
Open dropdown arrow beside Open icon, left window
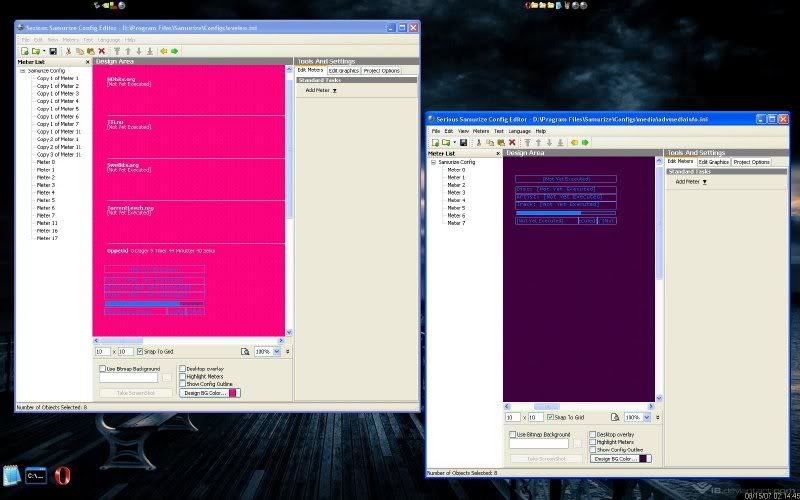click(x=44, y=51)
